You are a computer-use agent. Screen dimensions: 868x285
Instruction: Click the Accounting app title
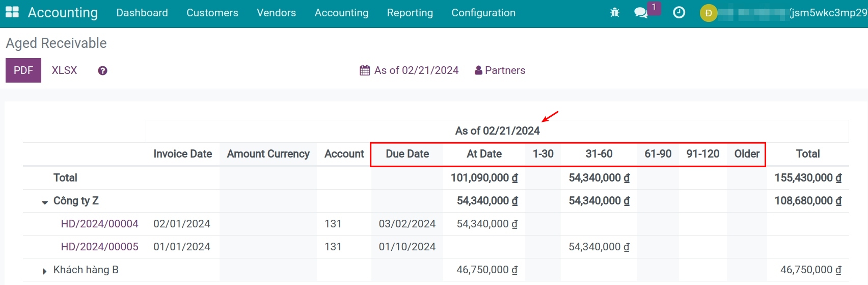63,13
